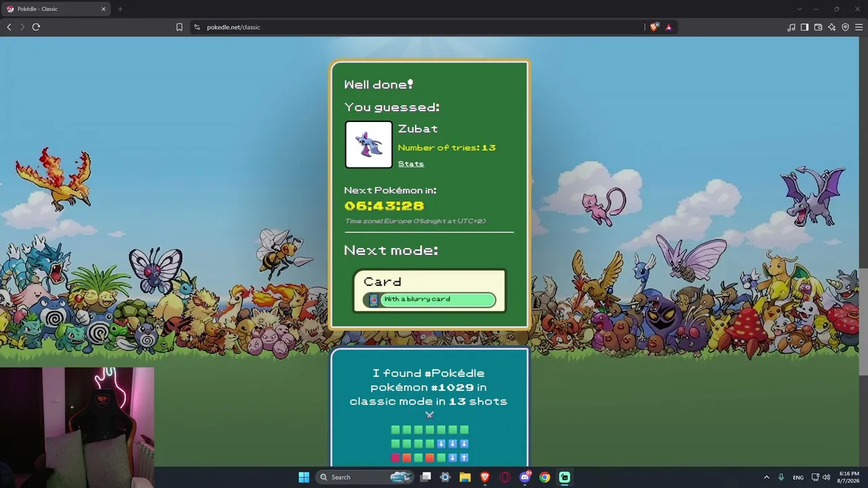
Task: Toggle the browser sidebar panel
Action: (x=804, y=27)
